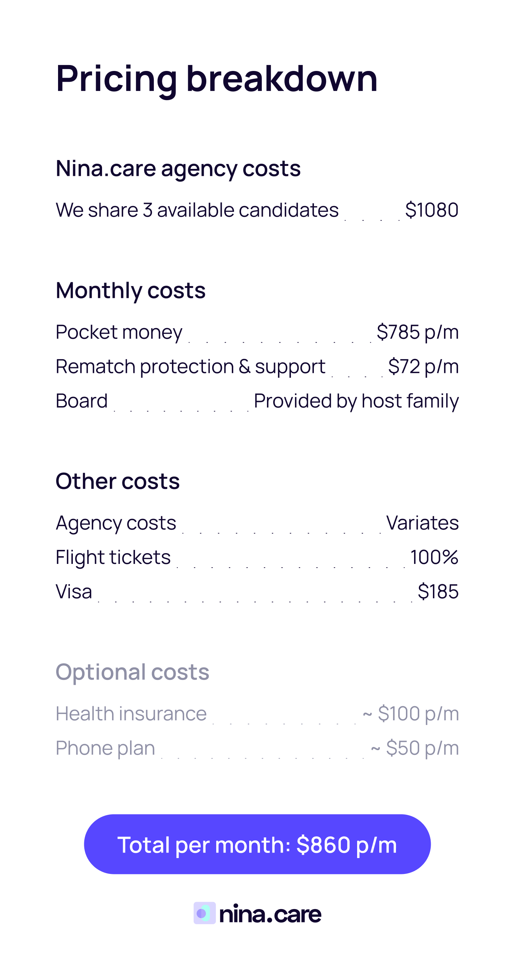Click the Optional costs section heading
Screen dimensions: 515x980
132,672
